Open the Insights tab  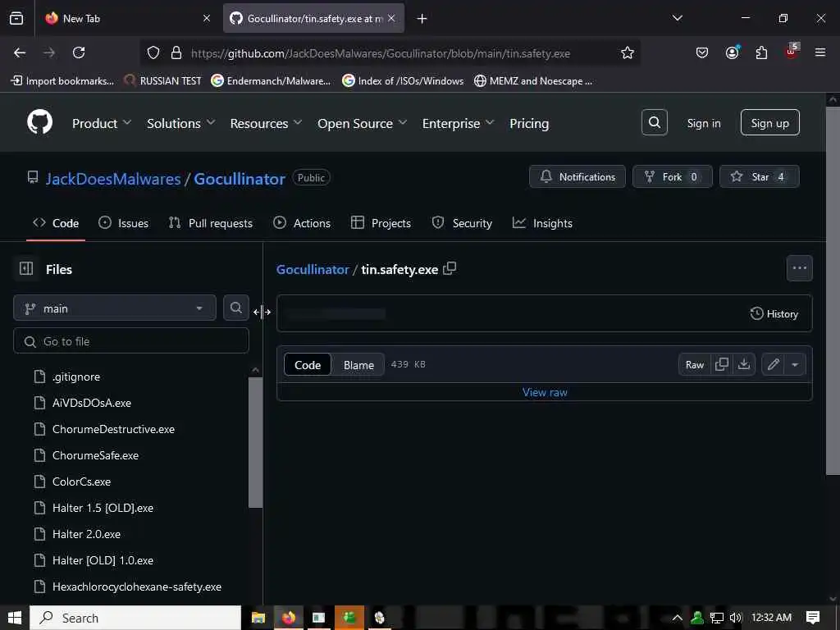pyautogui.click(x=543, y=223)
